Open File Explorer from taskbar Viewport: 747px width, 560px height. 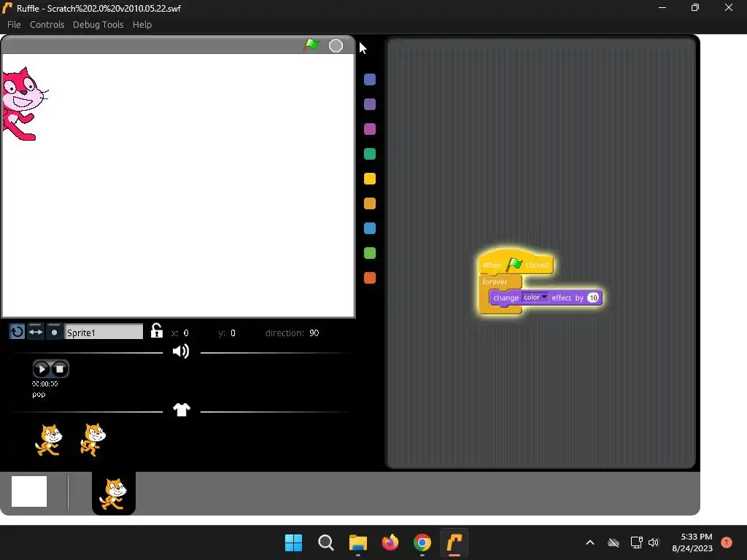pyautogui.click(x=357, y=542)
